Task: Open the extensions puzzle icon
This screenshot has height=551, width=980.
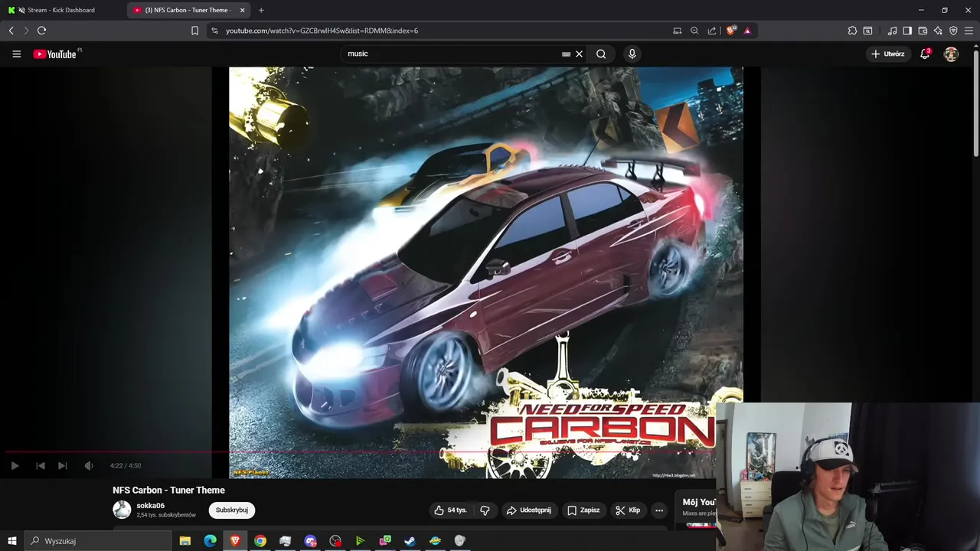Action: pyautogui.click(x=852, y=31)
